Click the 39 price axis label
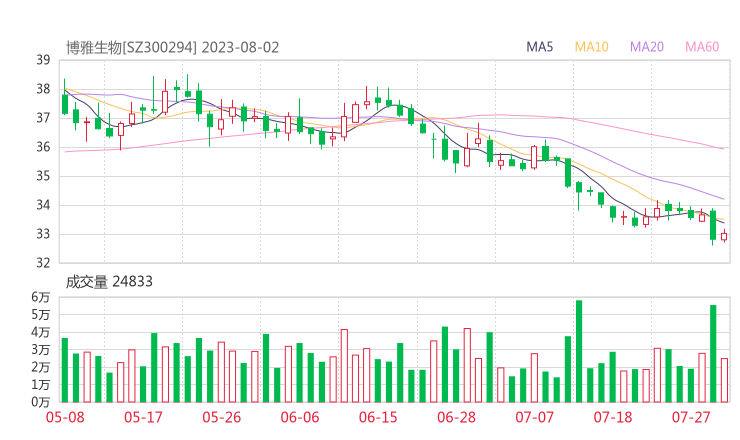 click(43, 60)
